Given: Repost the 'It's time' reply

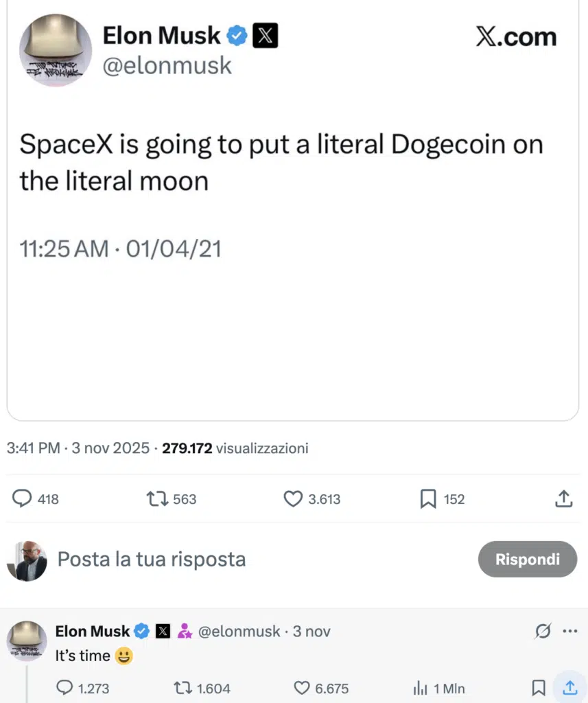Looking at the screenshot, I should (x=183, y=687).
